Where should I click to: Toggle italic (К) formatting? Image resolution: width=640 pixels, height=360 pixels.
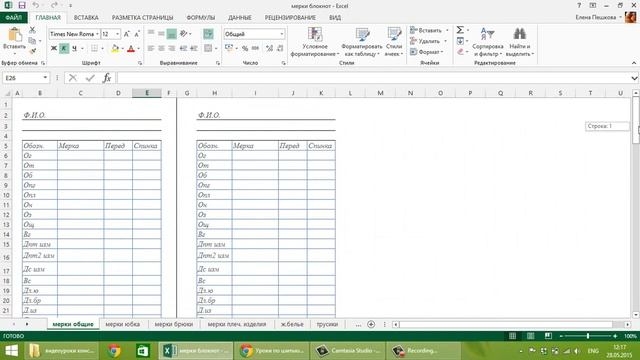tap(64, 48)
